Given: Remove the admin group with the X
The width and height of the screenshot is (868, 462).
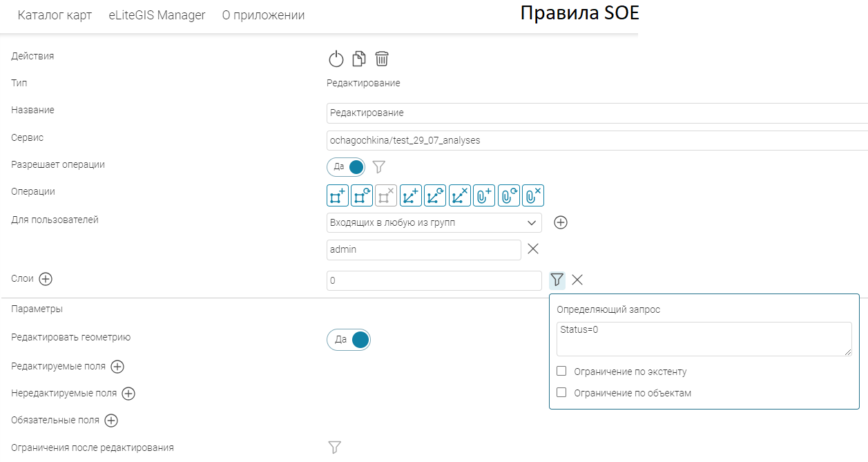Looking at the screenshot, I should [533, 249].
